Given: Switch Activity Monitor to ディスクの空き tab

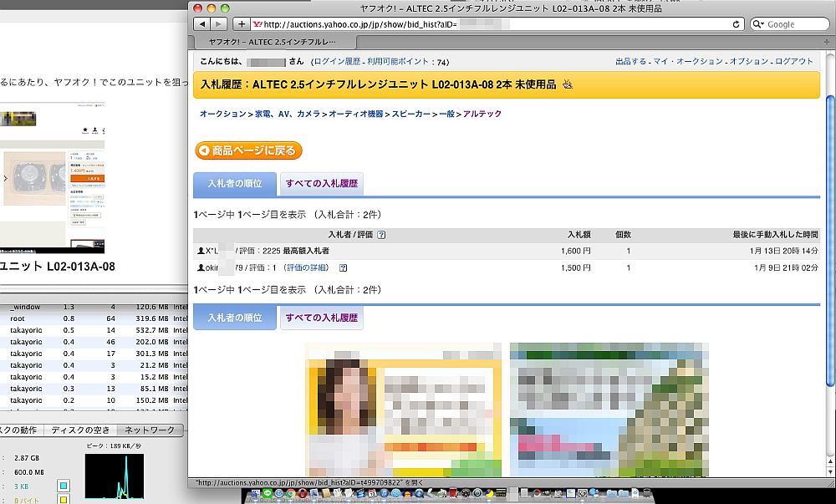Looking at the screenshot, I should [x=80, y=430].
